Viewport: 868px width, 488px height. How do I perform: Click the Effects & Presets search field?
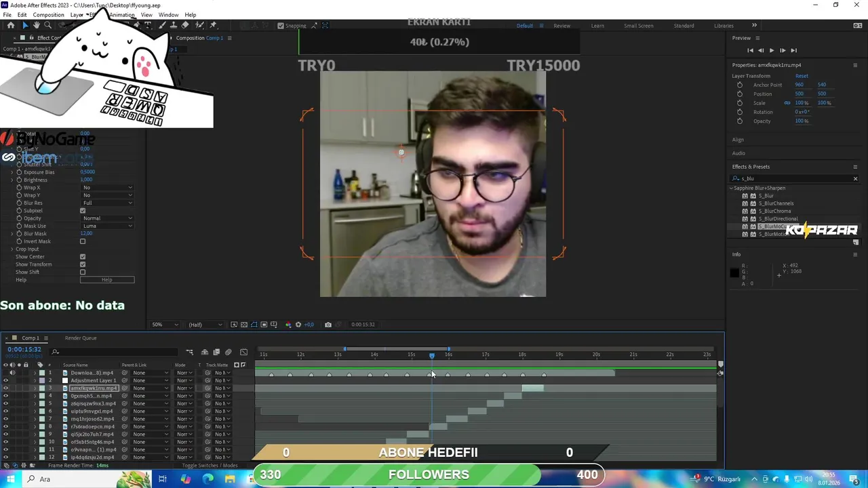[793, 178]
